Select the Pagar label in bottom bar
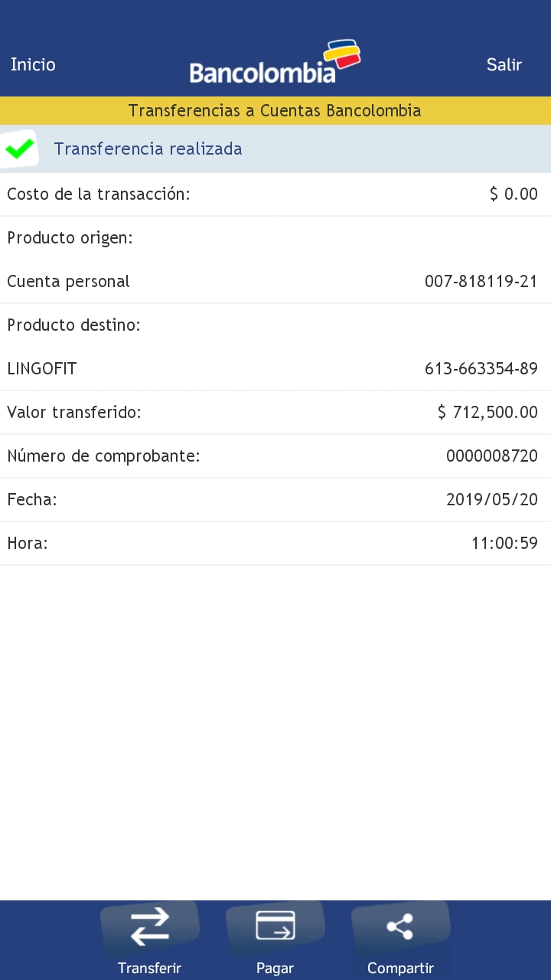 click(x=275, y=969)
